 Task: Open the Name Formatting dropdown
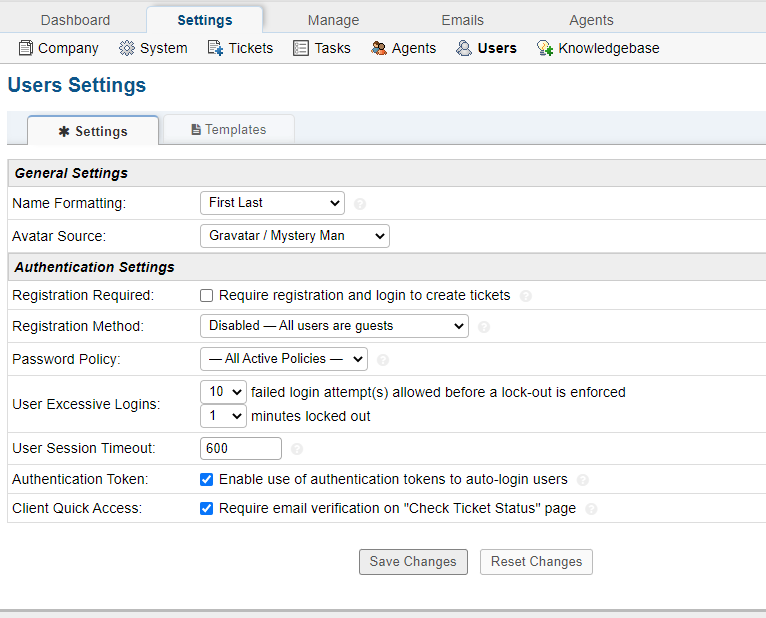coord(272,203)
